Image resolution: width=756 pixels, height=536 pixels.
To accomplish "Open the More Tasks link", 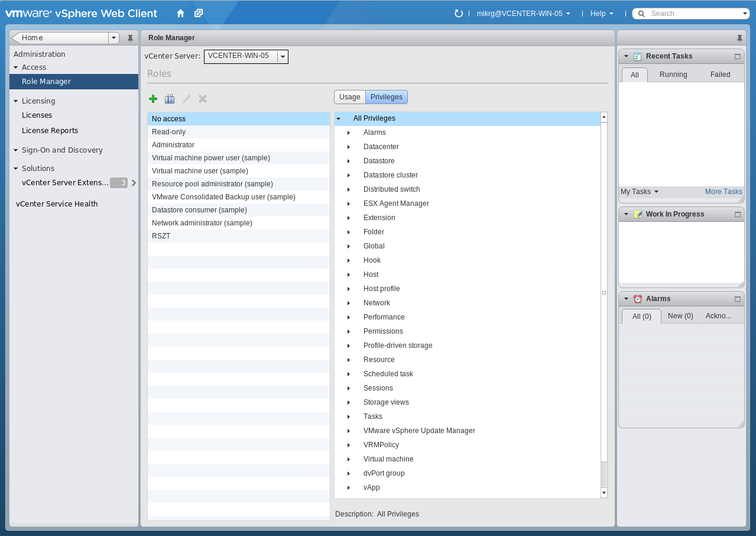I will coord(723,192).
